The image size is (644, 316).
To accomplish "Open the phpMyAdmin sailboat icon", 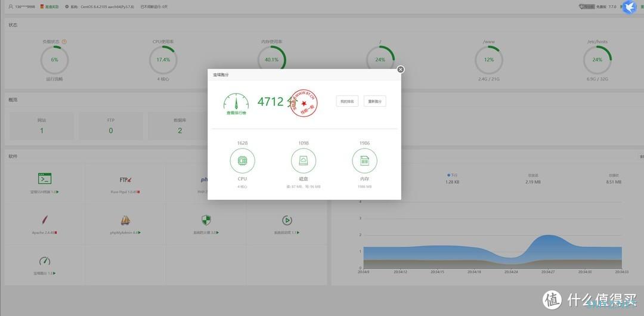I will (125, 220).
